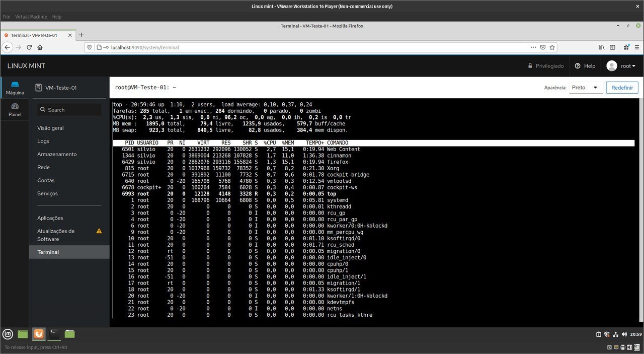This screenshot has width=644, height=354.
Task: Reload the page in Firefox
Action: 29,47
